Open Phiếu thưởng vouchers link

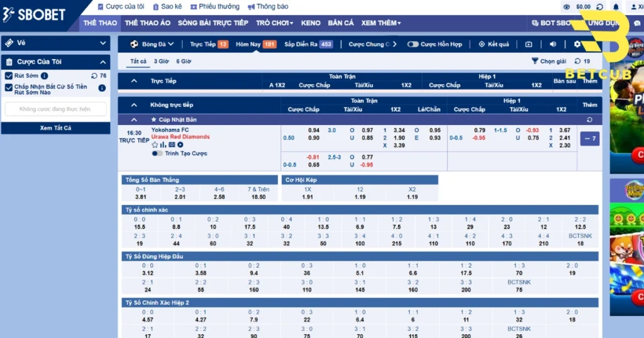215,6
